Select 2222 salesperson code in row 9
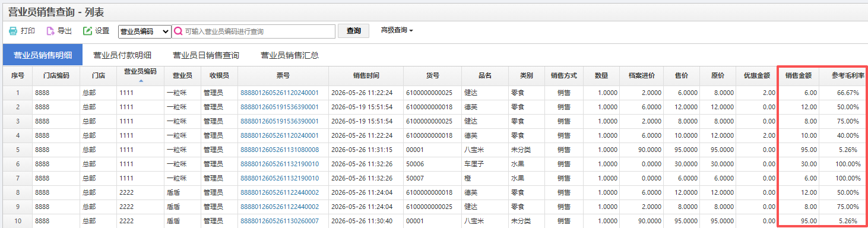 click(x=141, y=207)
